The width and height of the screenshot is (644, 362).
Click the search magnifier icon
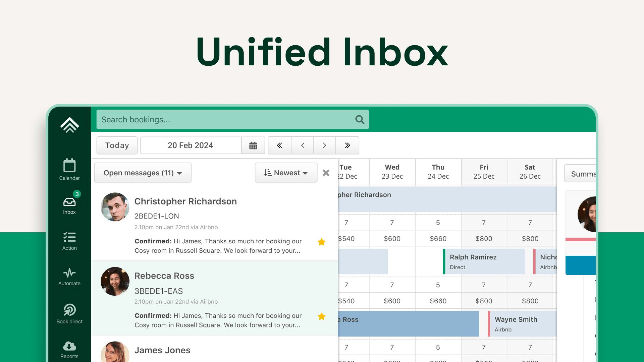pyautogui.click(x=360, y=120)
